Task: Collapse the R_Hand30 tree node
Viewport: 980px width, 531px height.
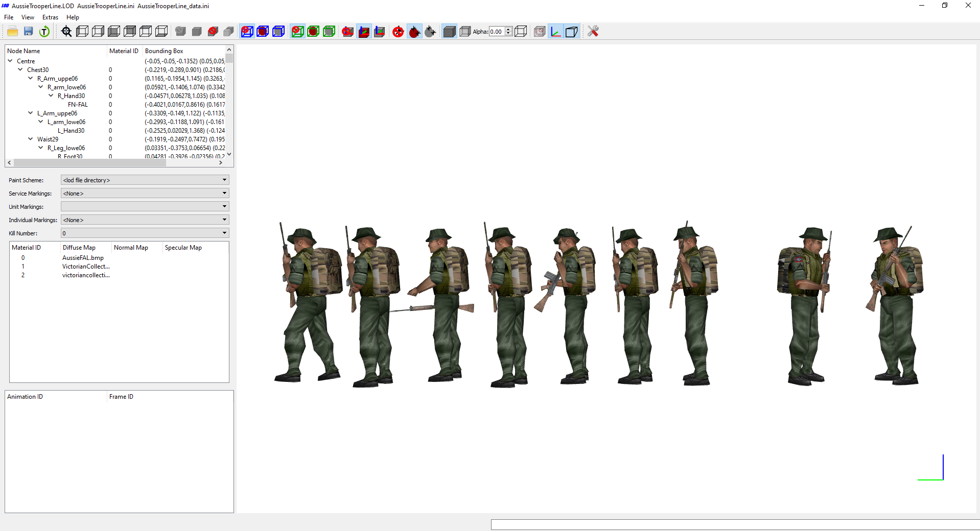Action: click(51, 95)
